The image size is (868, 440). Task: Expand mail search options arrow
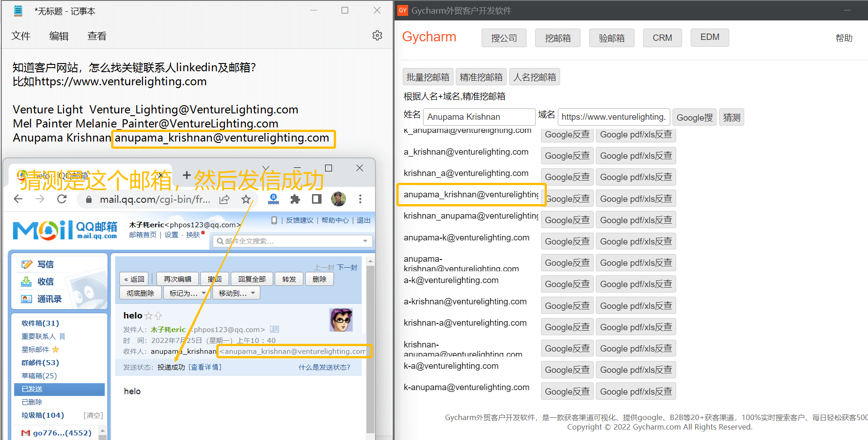point(365,241)
